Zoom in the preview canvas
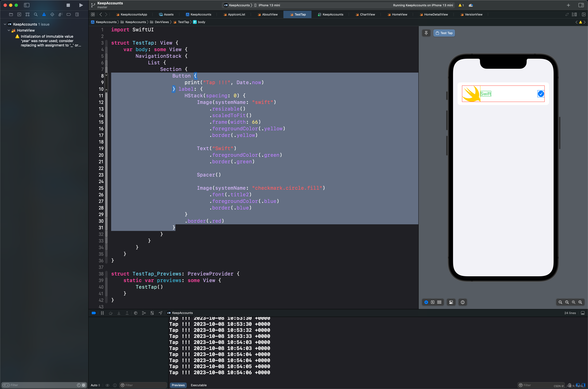 click(580, 302)
